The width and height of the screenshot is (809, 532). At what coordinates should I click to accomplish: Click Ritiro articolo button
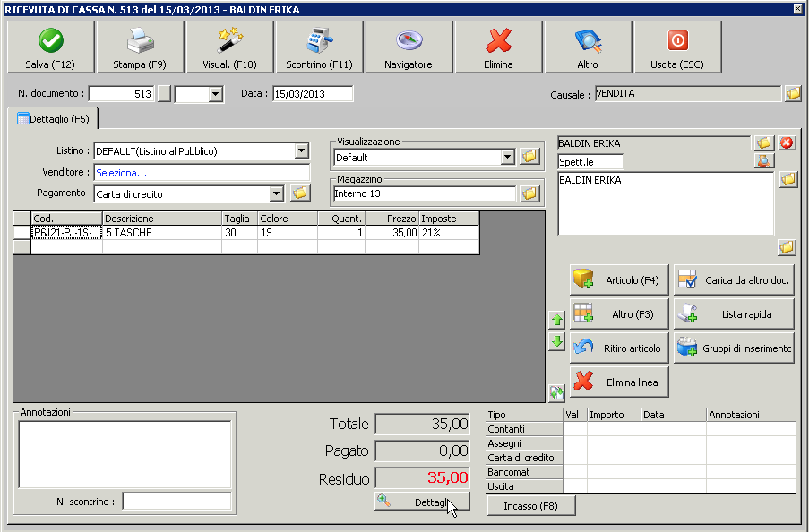coord(619,348)
